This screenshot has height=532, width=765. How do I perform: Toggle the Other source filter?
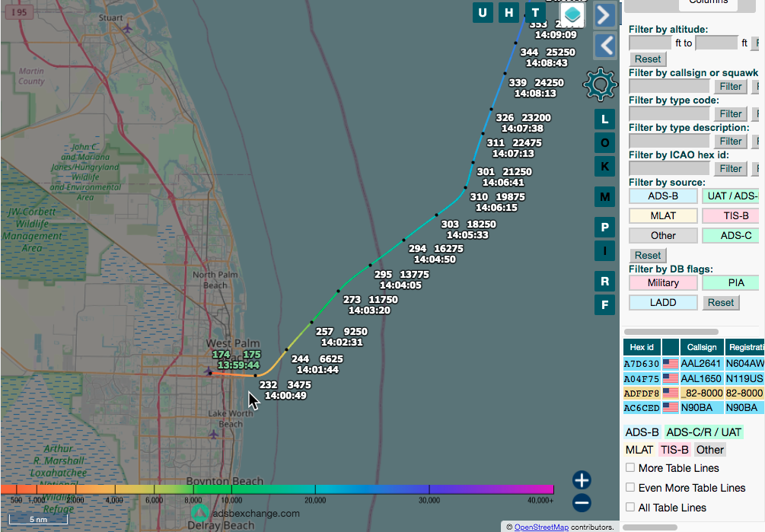(x=663, y=235)
